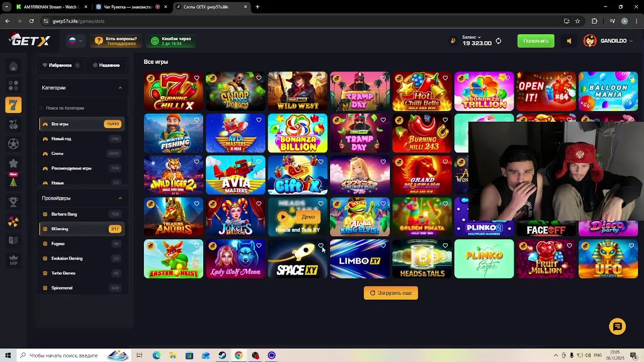Image resolution: width=644 pixels, height=362 pixels.
Task: Reload the browser page
Action: coord(31,21)
